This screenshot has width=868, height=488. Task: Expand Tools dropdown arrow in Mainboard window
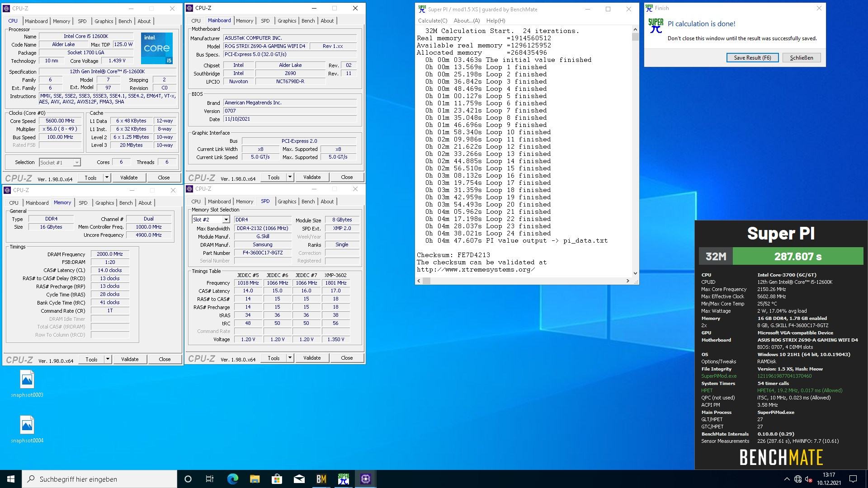(290, 177)
